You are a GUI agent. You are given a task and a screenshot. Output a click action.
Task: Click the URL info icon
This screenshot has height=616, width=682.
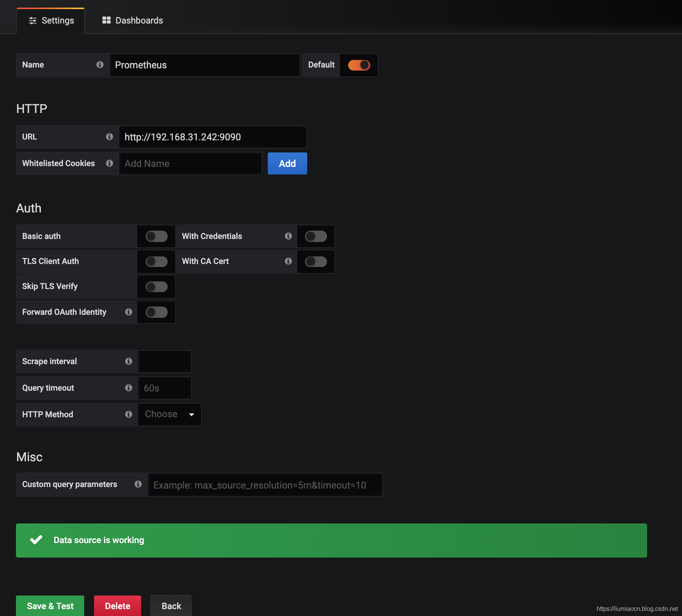coord(109,137)
